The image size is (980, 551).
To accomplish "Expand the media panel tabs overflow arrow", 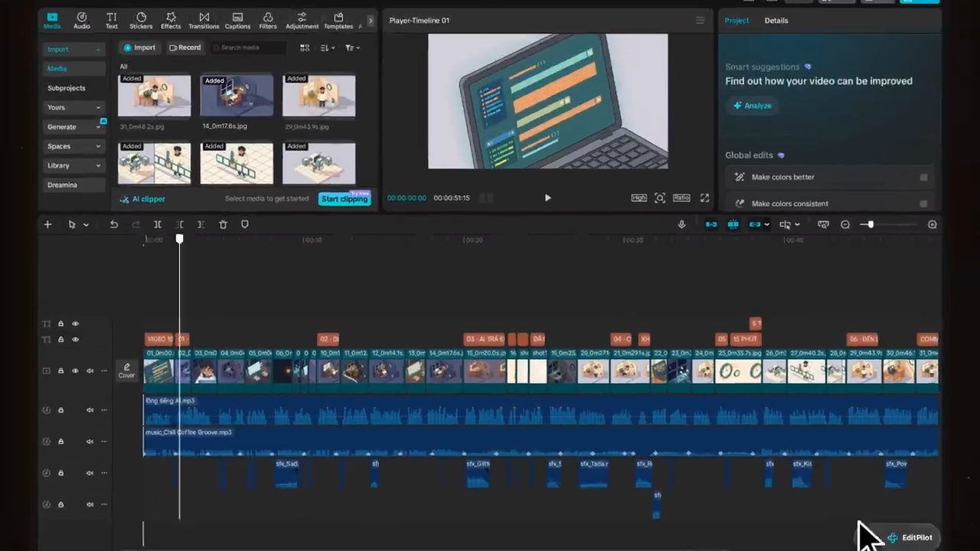I will pyautogui.click(x=371, y=21).
